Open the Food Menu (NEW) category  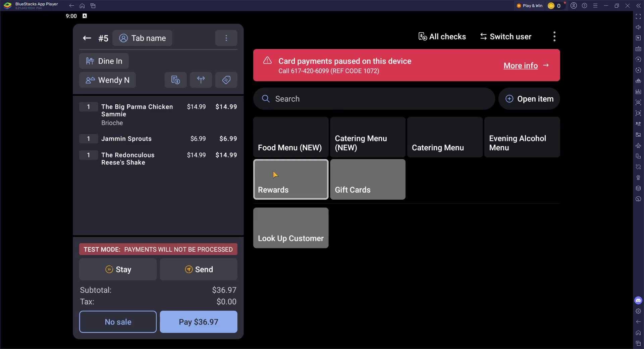point(290,137)
